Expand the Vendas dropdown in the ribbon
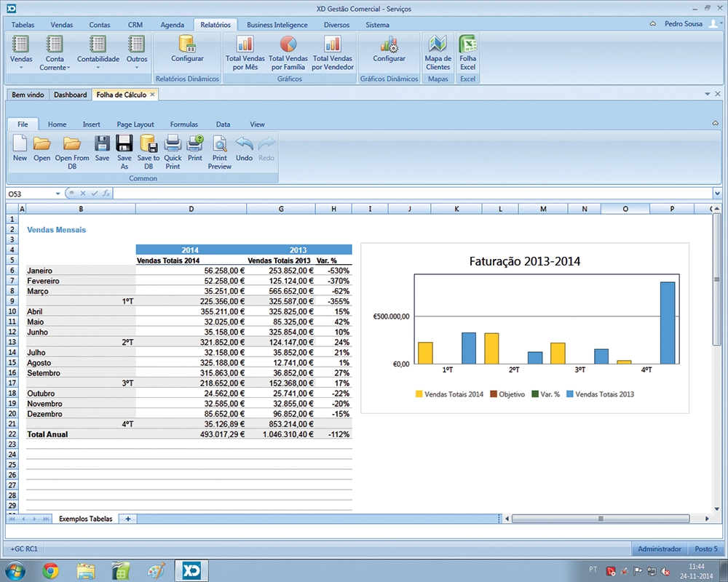Viewport: 728px width, 582px height. [21, 68]
